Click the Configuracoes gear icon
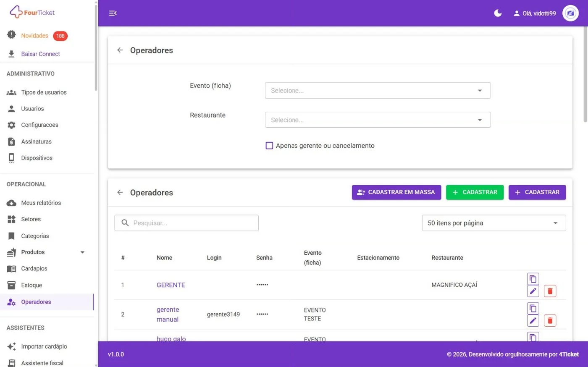This screenshot has width=588, height=367. point(11,125)
